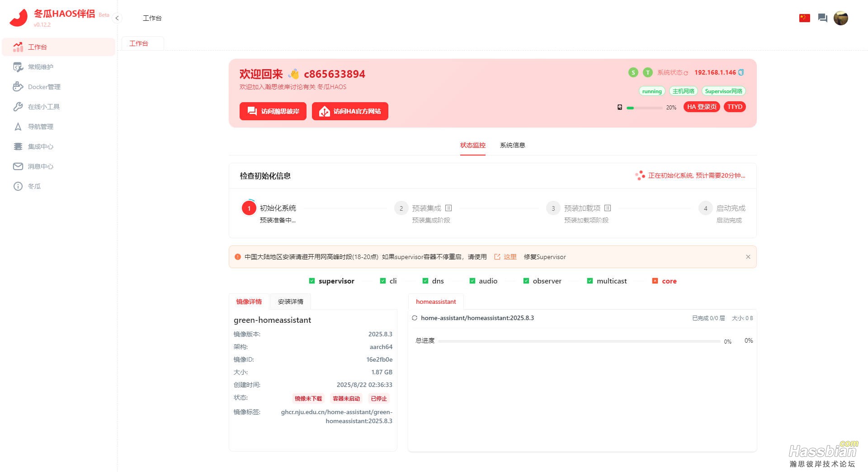Switch to 状态监控 tab
Image resolution: width=868 pixels, height=472 pixels.
(x=473, y=145)
